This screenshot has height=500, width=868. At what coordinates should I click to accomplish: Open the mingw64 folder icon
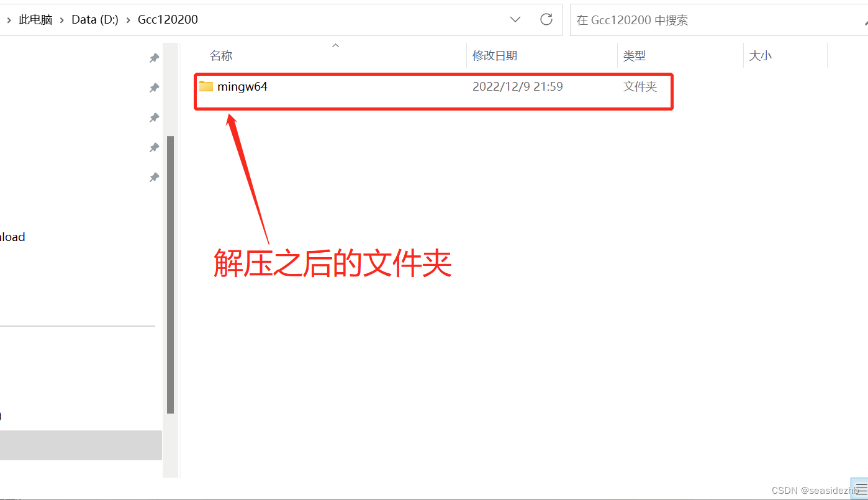click(x=206, y=86)
